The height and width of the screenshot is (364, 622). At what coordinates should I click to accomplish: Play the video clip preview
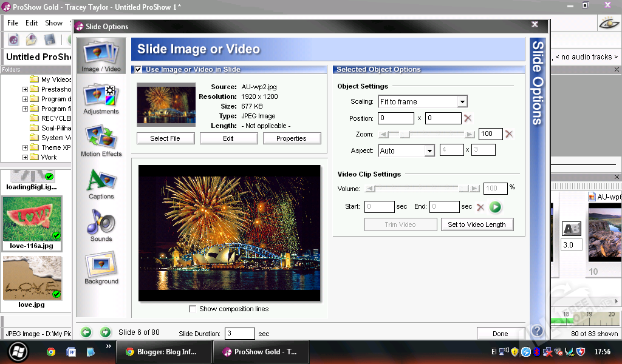coord(495,207)
